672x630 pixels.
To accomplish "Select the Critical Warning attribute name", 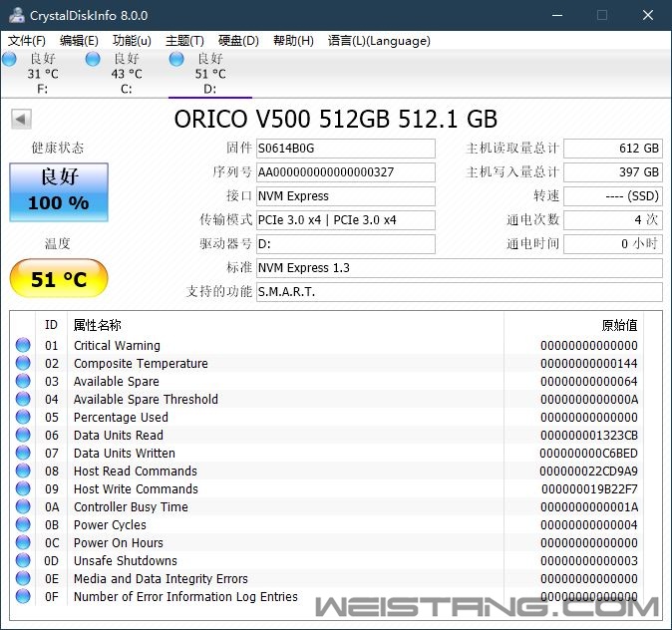I will point(117,346).
